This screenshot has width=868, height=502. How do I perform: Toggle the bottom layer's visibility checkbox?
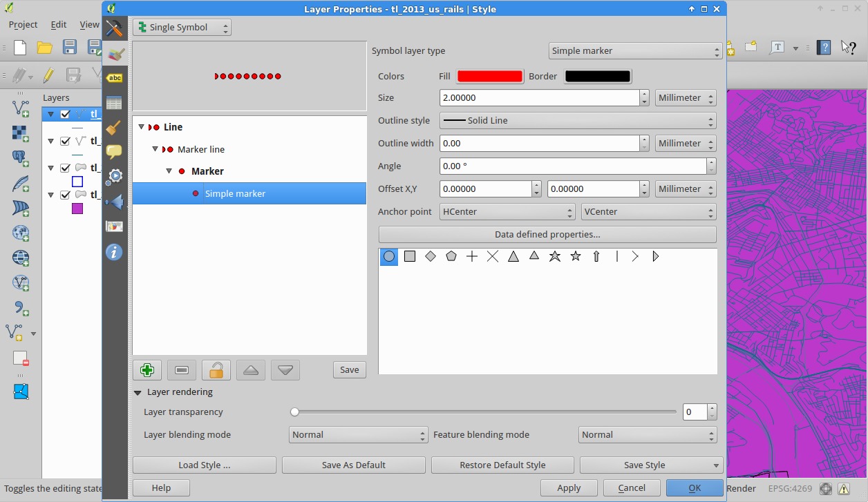click(x=65, y=195)
